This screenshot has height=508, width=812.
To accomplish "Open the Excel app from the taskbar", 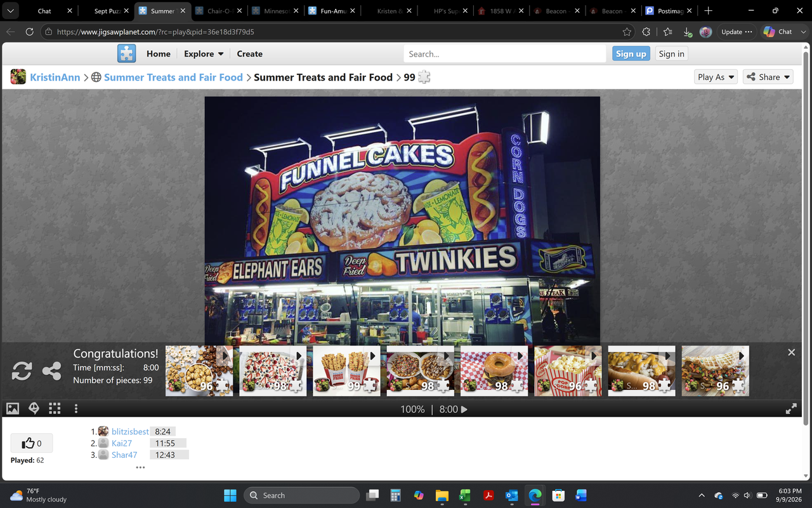I will point(465,495).
